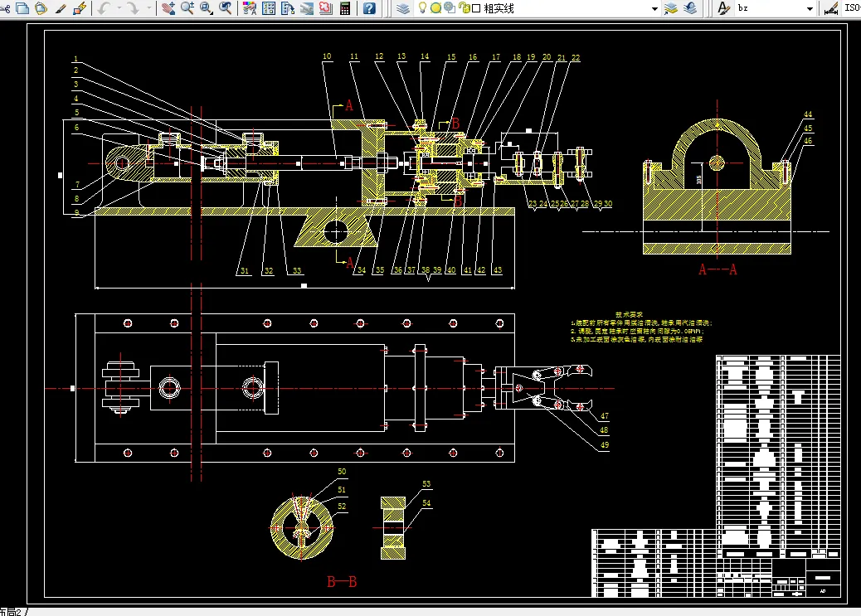Click Make Object's Layer Current icon
This screenshot has height=616, width=861.
point(671,8)
